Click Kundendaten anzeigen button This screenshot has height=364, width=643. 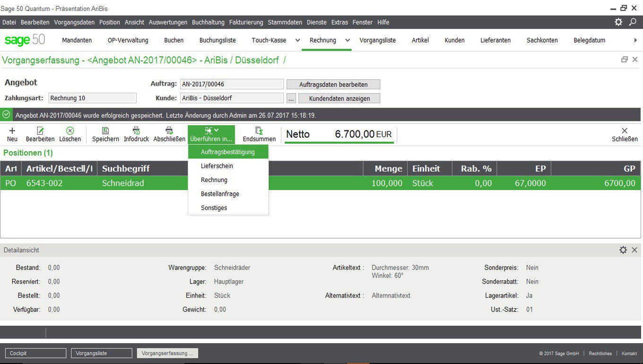[339, 98]
